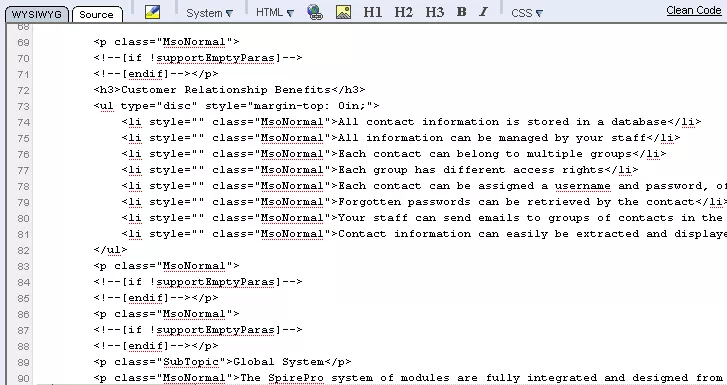Open the System dropdown menu
The height and width of the screenshot is (385, 727).
coord(210,13)
